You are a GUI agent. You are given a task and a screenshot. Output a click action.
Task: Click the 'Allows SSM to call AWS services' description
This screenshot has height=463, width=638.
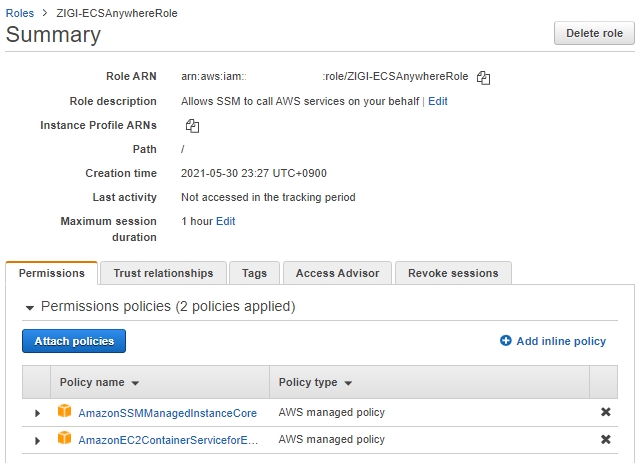300,101
